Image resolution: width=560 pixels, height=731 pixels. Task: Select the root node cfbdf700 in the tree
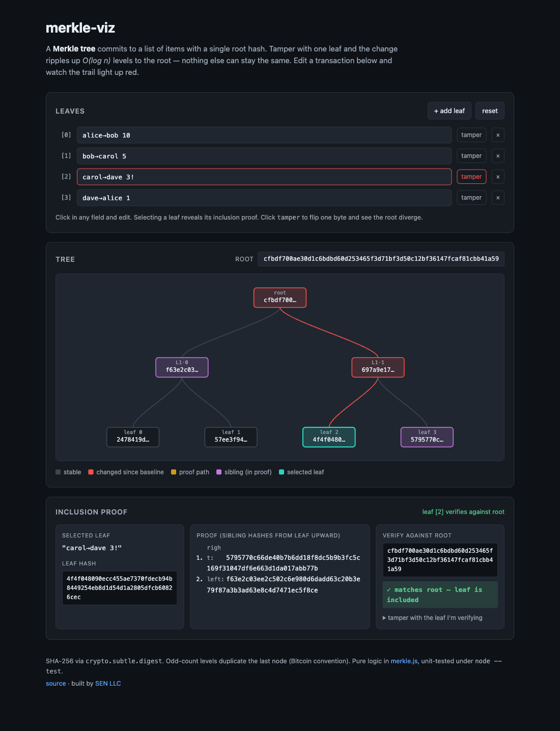280,297
